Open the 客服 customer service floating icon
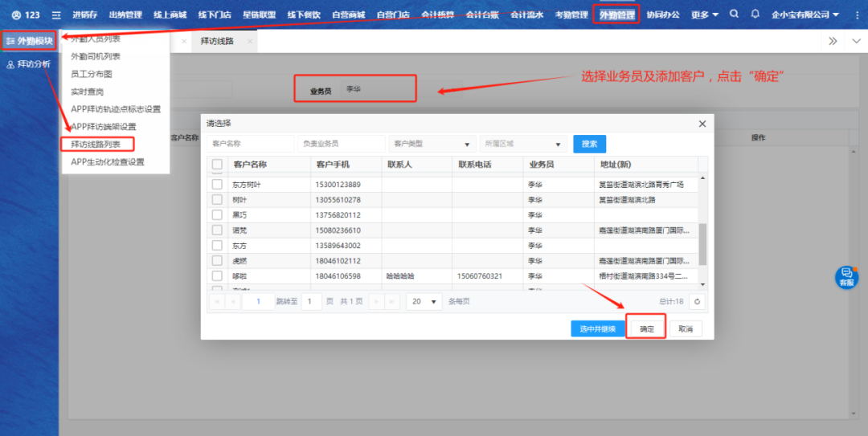Image resolution: width=868 pixels, height=436 pixels. [846, 277]
